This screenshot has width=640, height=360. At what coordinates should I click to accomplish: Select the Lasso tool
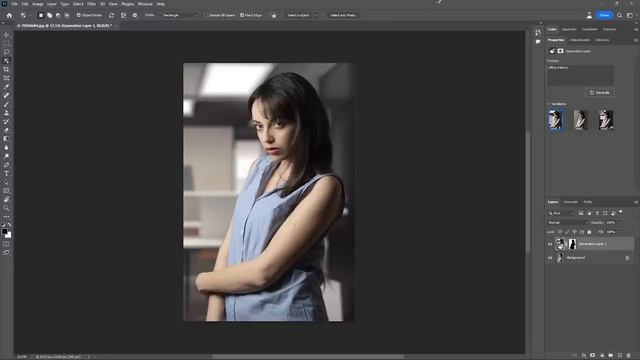(6, 52)
